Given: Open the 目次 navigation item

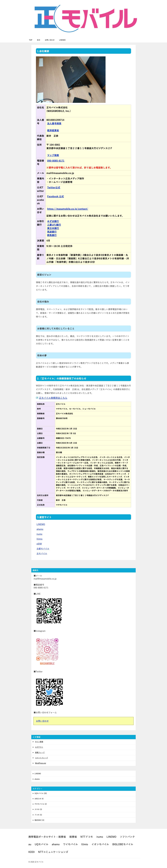Looking at the screenshot, I should (x=38, y=40).
